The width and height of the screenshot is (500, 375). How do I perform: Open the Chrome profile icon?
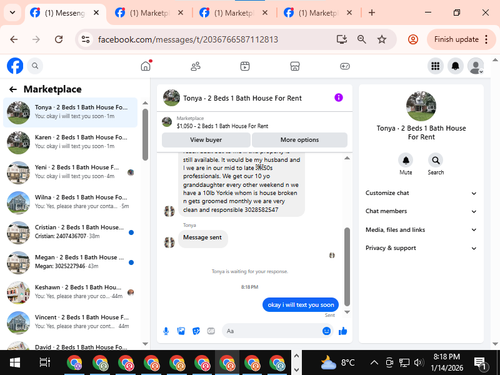click(413, 39)
